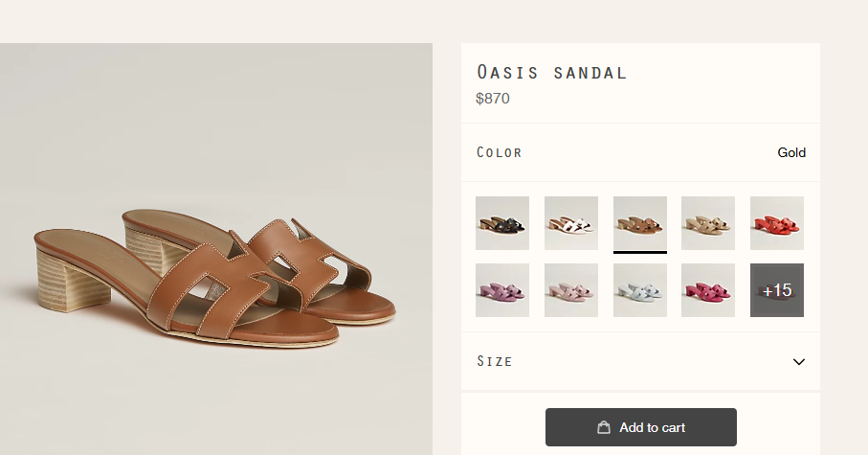Select the mauve purple sandal thumbnail

pos(502,290)
